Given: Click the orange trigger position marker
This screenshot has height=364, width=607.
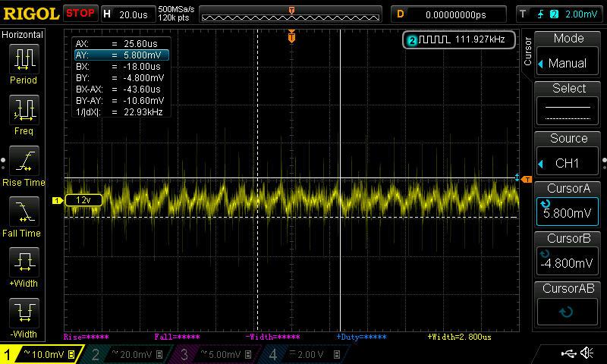Looking at the screenshot, I should tap(291, 36).
